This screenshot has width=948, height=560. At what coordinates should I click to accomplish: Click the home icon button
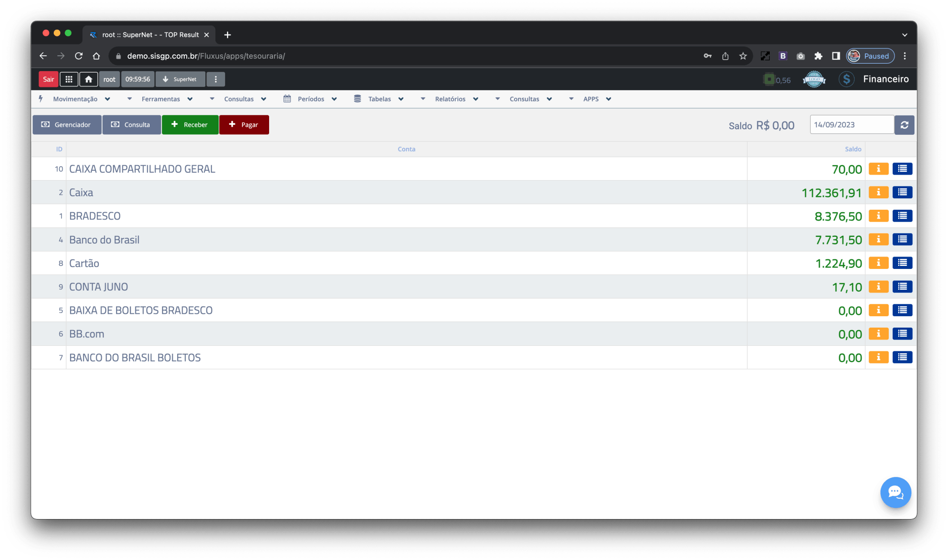[88, 79]
